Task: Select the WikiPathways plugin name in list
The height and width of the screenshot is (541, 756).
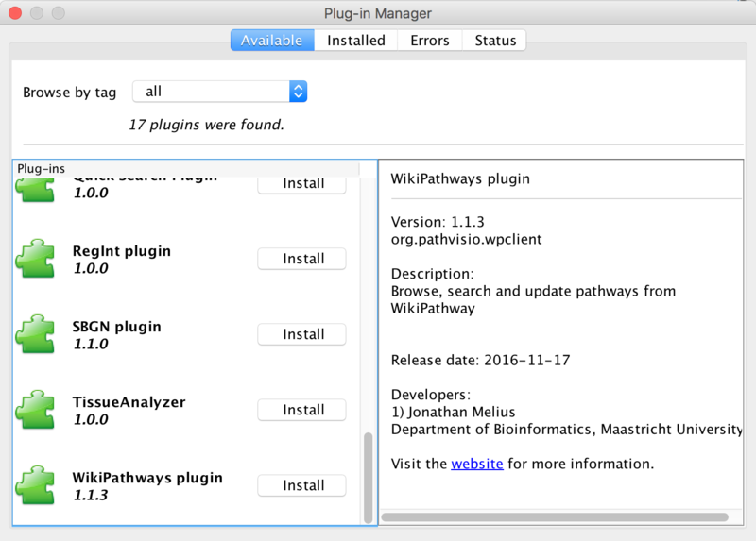Action: click(147, 478)
